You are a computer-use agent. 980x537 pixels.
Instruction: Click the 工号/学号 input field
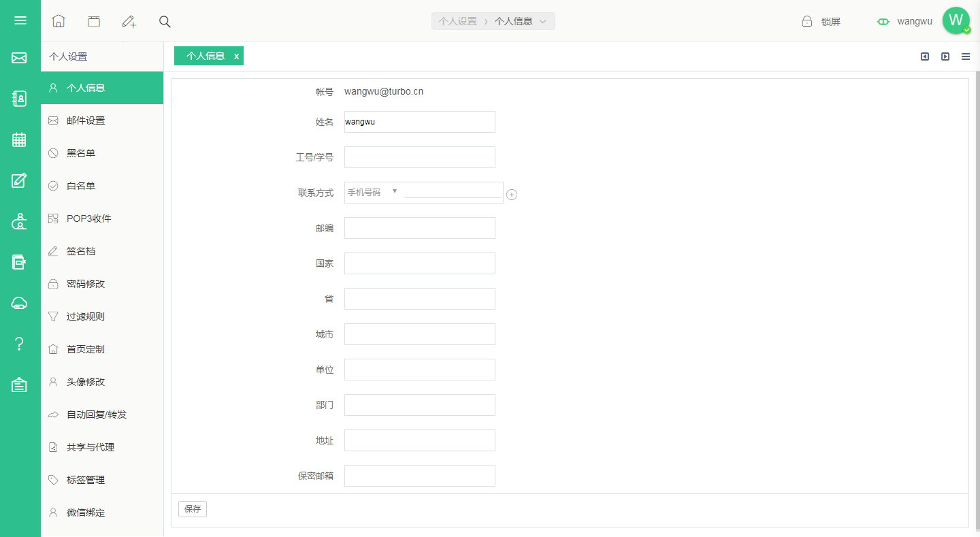pyautogui.click(x=420, y=157)
